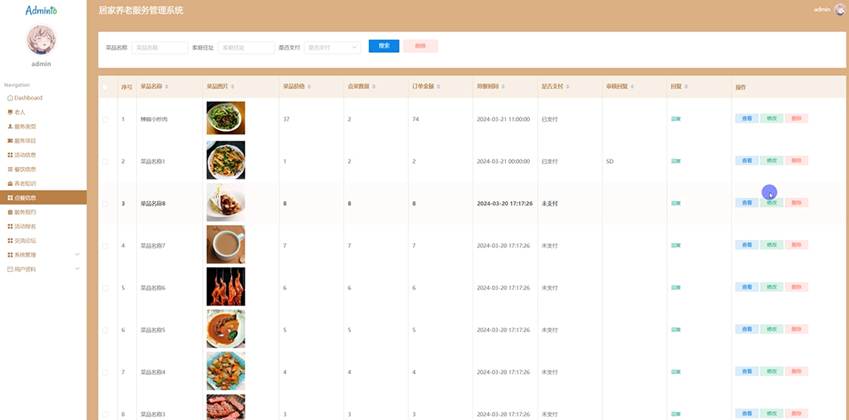Click the red 删除 button in row 菜品名称4

click(796, 372)
